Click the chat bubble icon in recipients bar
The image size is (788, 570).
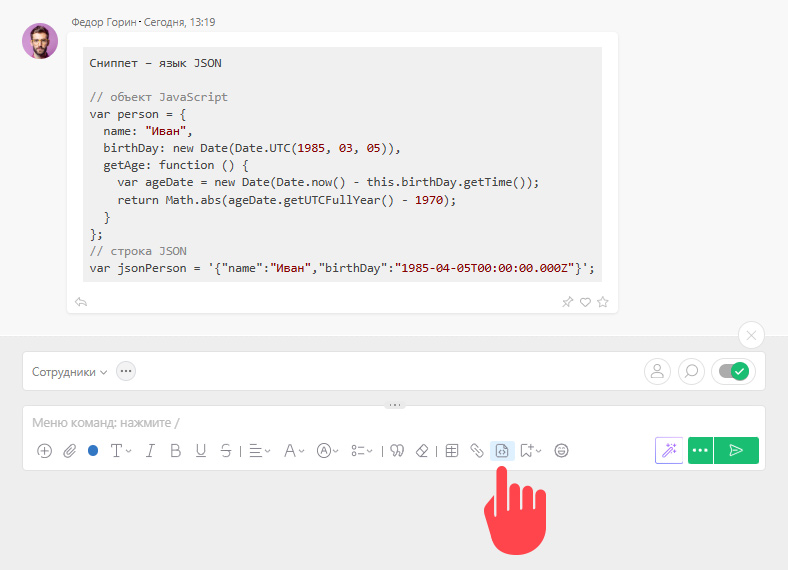pos(692,371)
